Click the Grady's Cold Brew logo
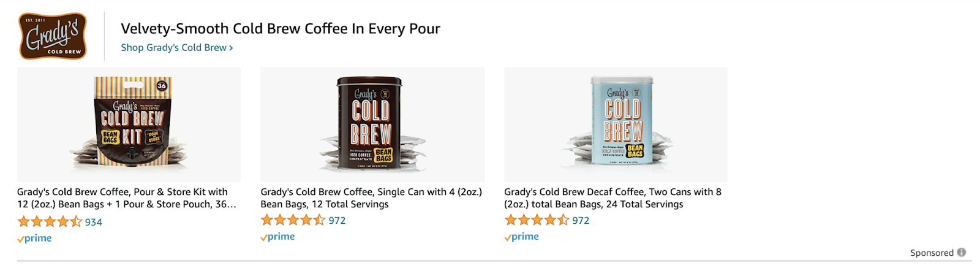Screen dimensions: 980x268 click(53, 36)
